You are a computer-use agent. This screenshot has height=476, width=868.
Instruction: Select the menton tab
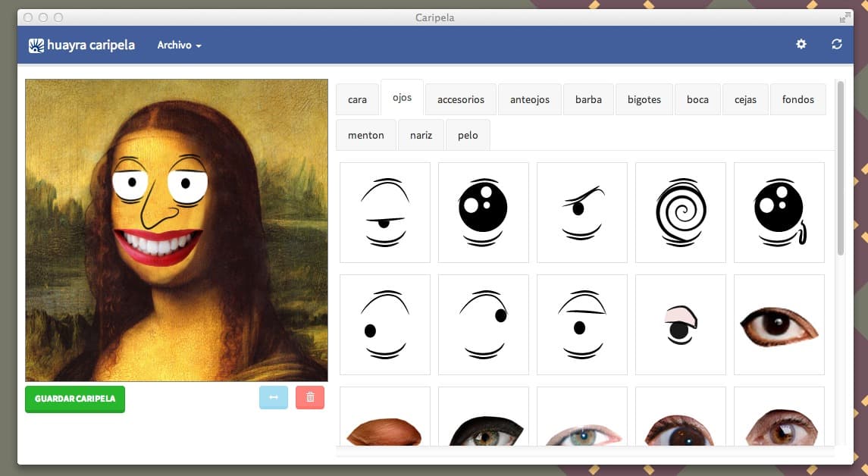pyautogui.click(x=366, y=135)
